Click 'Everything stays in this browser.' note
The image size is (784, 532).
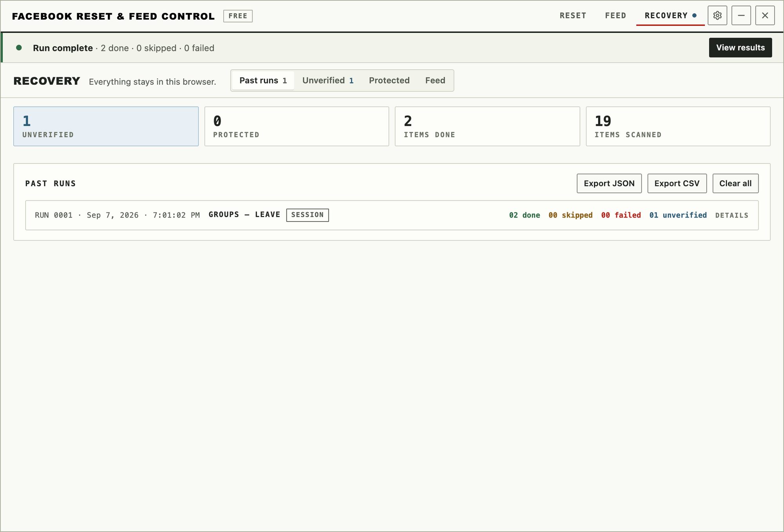pos(152,82)
